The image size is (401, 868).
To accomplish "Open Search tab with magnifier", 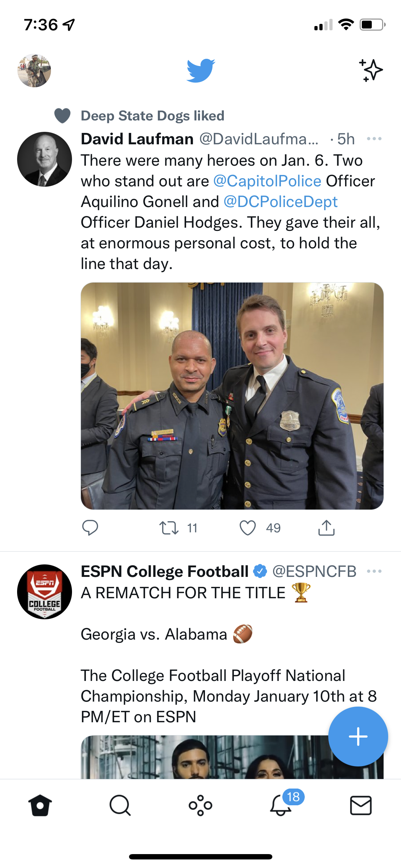I will pos(120,805).
